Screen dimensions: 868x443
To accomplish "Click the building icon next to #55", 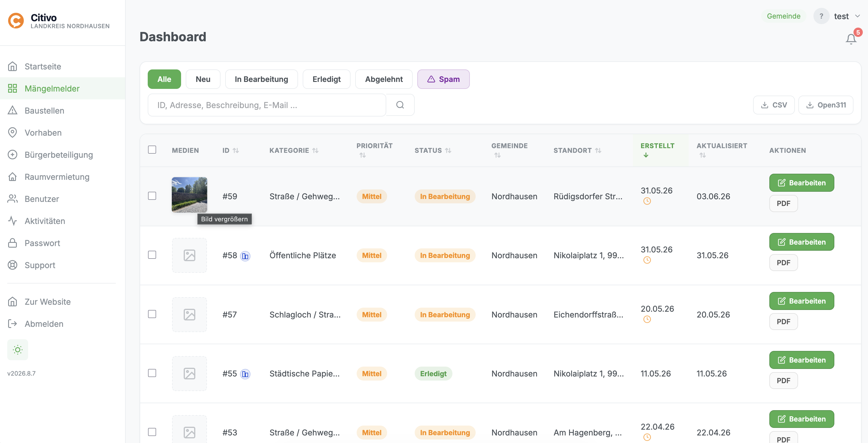I will click(245, 374).
